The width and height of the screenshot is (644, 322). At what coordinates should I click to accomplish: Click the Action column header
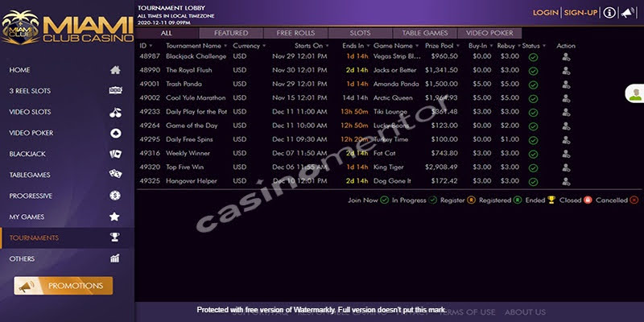tap(566, 46)
